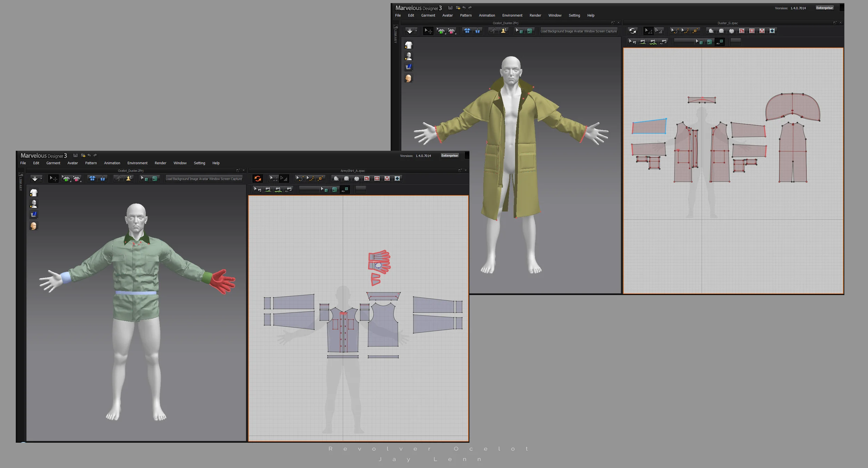Toggle blue pants display icon in ArmyShirt window
868x468 pixels.
(x=34, y=214)
